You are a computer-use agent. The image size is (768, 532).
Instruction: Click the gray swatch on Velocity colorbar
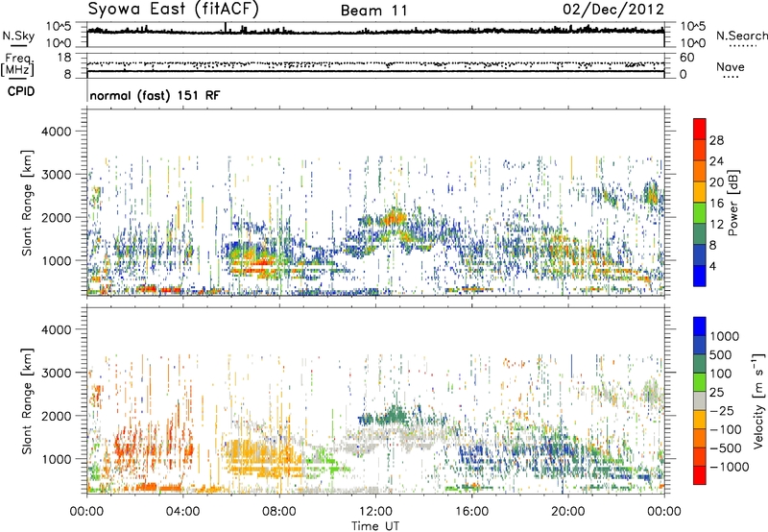point(700,401)
